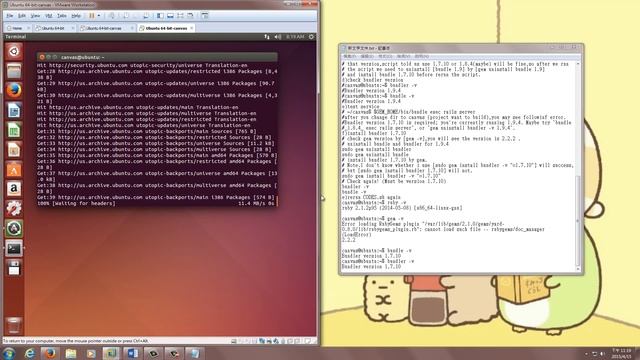Open Microsoft Word from the taskbar
This screenshot has height=360, width=640.
[x=132, y=353]
